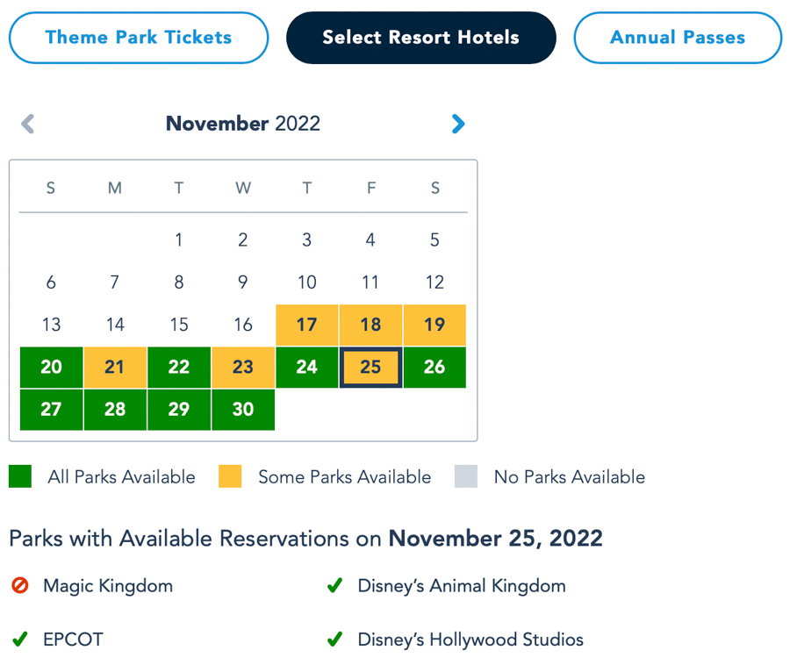Switch to Annual Passes tab
The image size is (790, 672).
pos(678,38)
